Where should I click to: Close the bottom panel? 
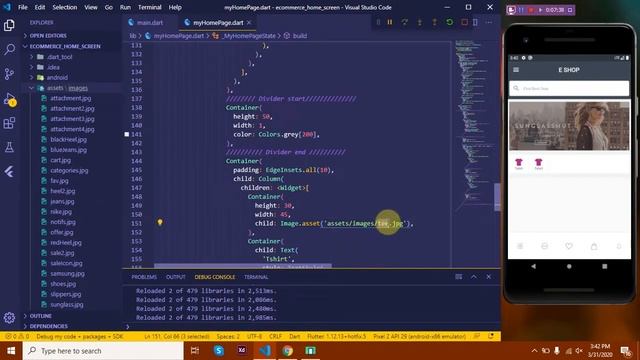click(489, 277)
